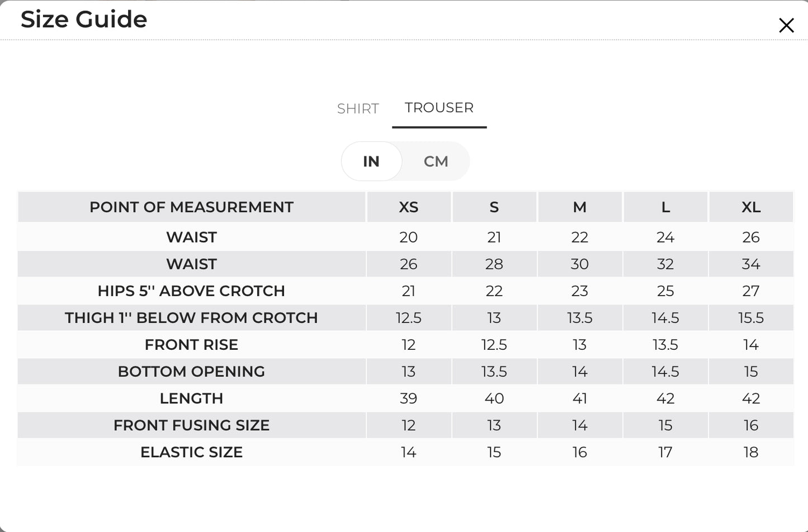
Task: Click the M column header
Action: tap(580, 207)
